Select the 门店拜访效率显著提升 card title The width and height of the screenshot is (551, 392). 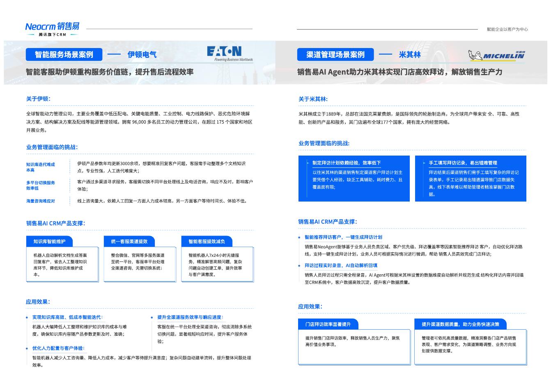click(328, 324)
